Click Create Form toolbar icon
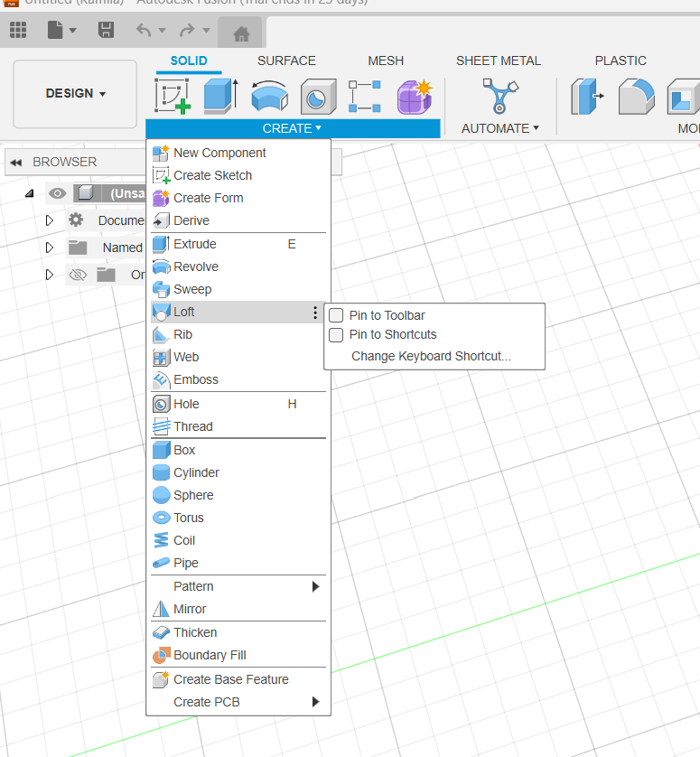 tap(415, 96)
